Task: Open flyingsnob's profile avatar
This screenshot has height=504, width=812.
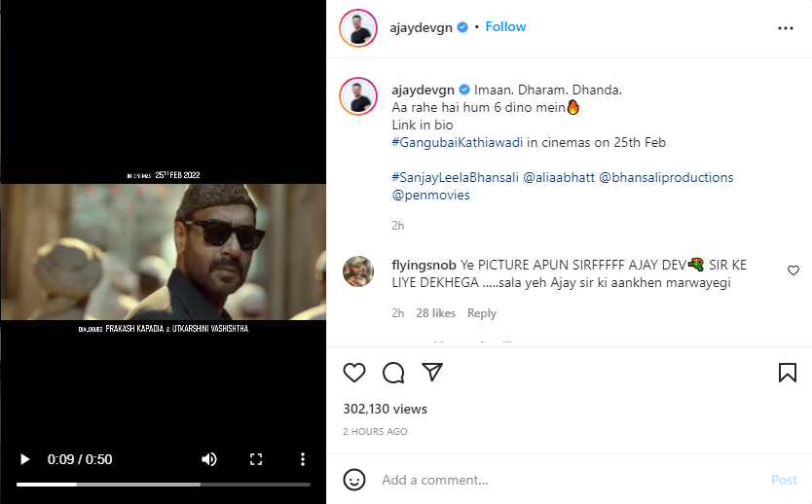Action: (358, 271)
